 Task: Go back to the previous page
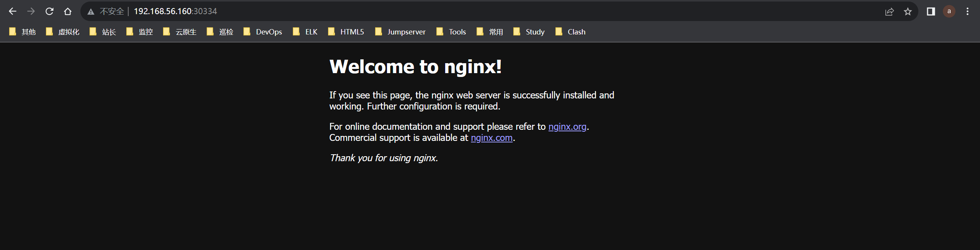[13, 11]
